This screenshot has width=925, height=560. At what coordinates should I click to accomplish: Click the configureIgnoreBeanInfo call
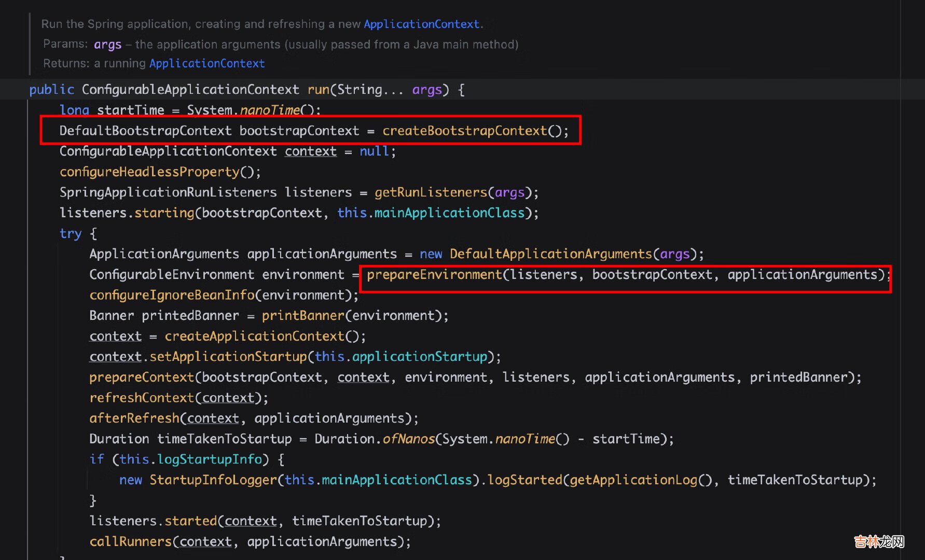point(172,295)
